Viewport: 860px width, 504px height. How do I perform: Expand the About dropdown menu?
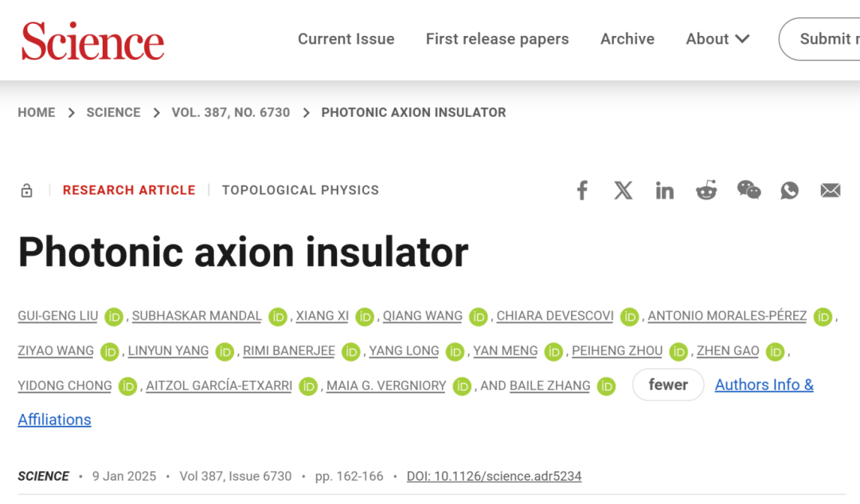pos(717,39)
